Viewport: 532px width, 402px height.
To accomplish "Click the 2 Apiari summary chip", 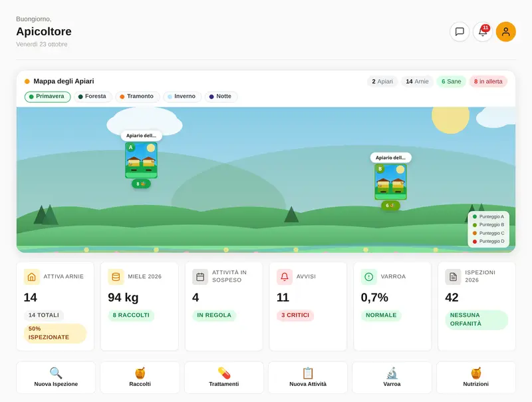I will [x=382, y=81].
